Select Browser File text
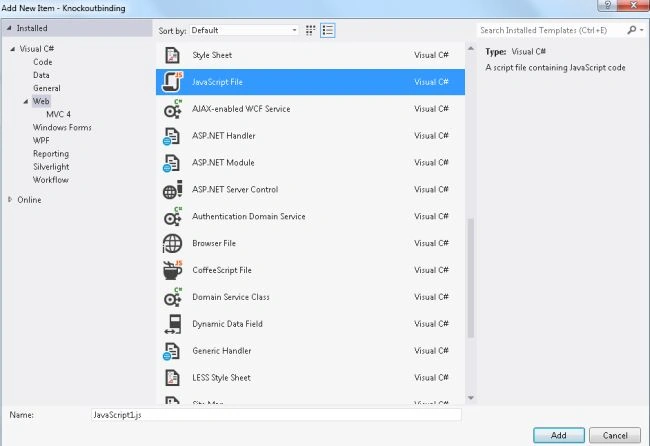 (214, 243)
